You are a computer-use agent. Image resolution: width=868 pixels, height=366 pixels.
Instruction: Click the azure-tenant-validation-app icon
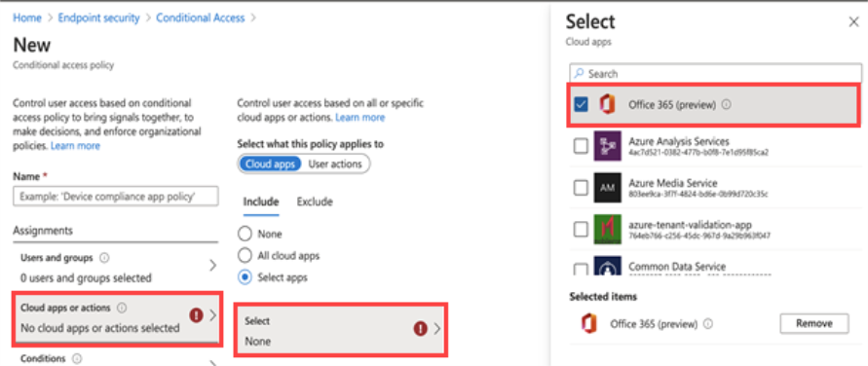(607, 229)
